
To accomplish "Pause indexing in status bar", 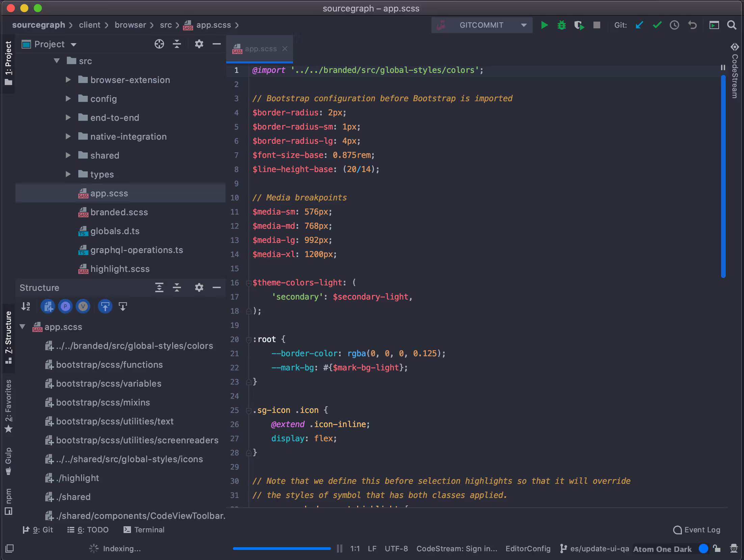I will [340, 549].
